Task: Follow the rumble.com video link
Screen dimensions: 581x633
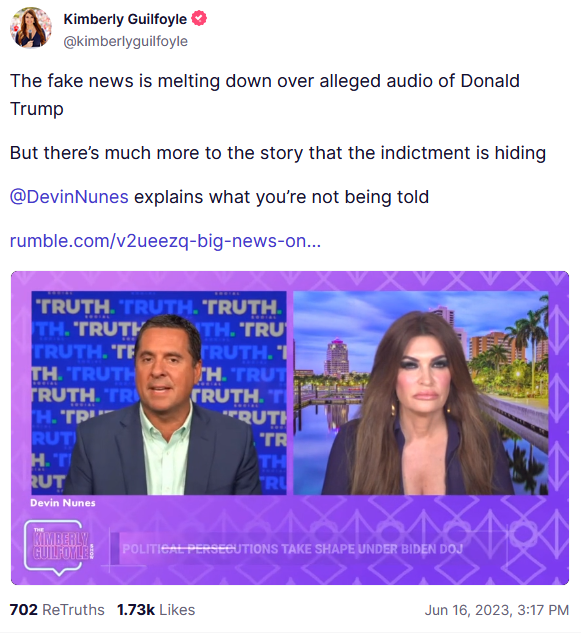Action: tap(165, 241)
